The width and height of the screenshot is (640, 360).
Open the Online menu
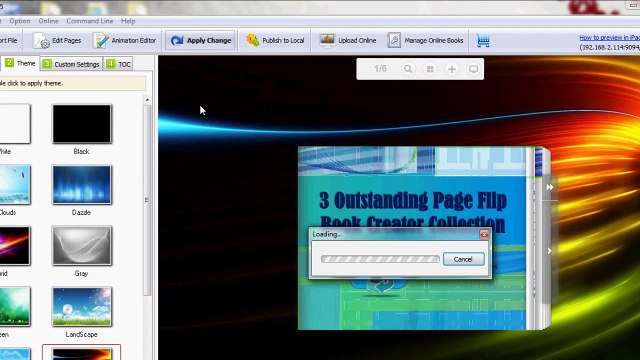click(48, 21)
